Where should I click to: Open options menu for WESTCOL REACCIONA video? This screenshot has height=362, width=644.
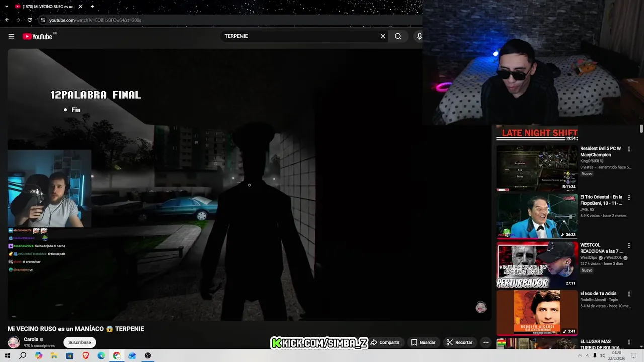pos(629,245)
